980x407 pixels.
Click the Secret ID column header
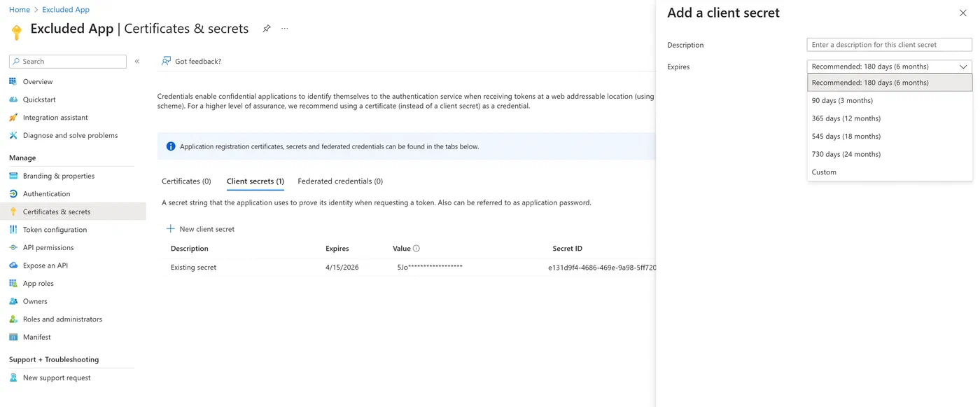pyautogui.click(x=568, y=249)
